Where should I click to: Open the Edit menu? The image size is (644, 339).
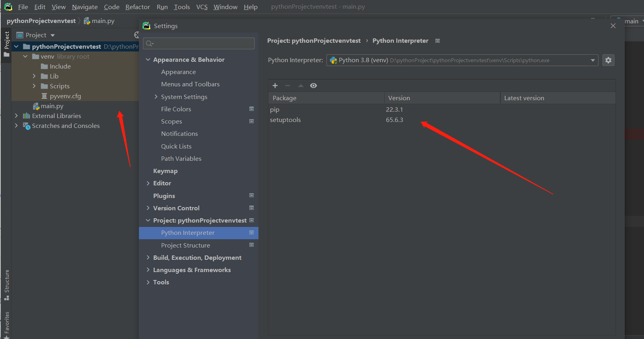pyautogui.click(x=40, y=7)
